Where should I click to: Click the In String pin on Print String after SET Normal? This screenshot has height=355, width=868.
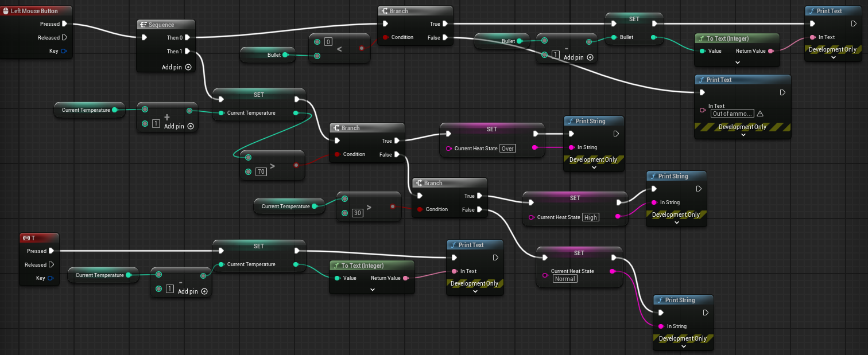coord(661,326)
